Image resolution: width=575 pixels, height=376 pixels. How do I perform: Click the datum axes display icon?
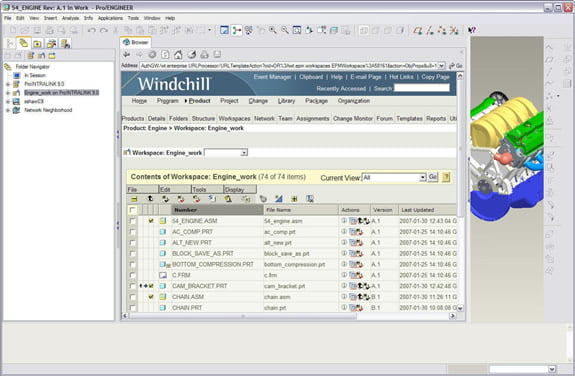coord(430,30)
